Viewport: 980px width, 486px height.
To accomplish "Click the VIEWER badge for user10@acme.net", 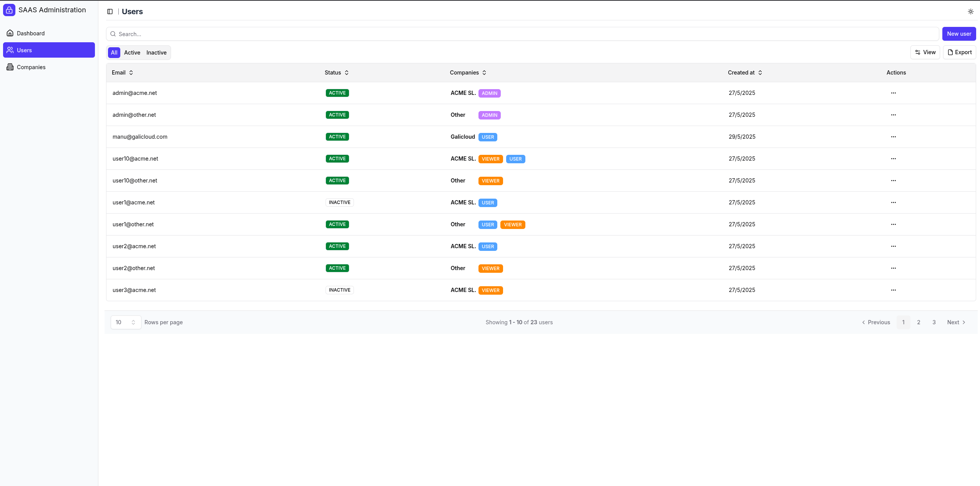I will (491, 159).
